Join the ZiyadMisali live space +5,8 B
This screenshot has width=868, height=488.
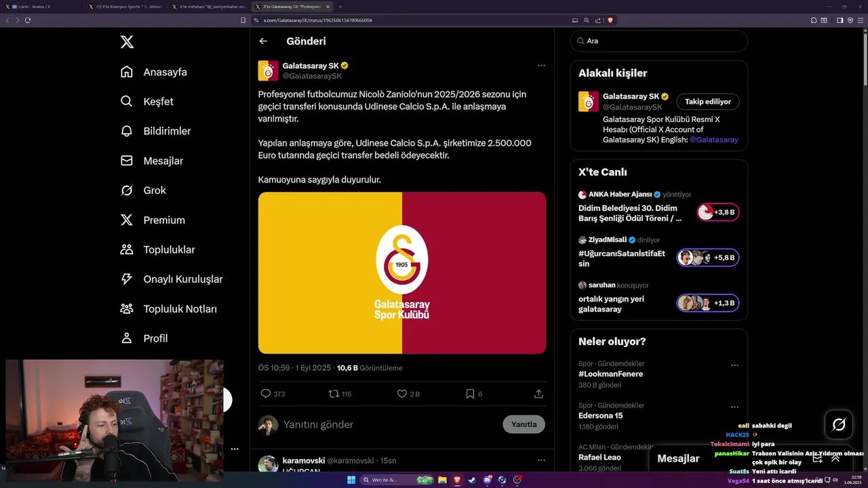(x=707, y=258)
